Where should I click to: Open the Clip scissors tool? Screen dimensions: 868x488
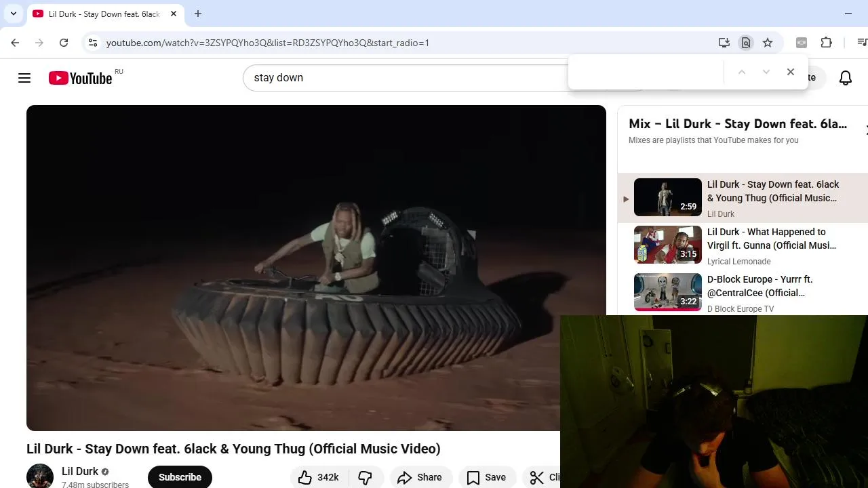point(541,477)
